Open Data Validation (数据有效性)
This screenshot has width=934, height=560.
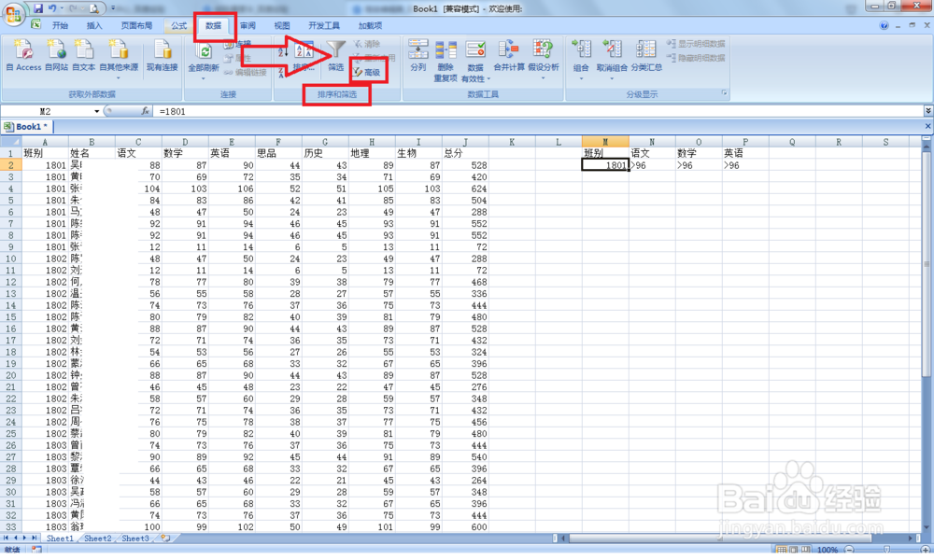474,61
